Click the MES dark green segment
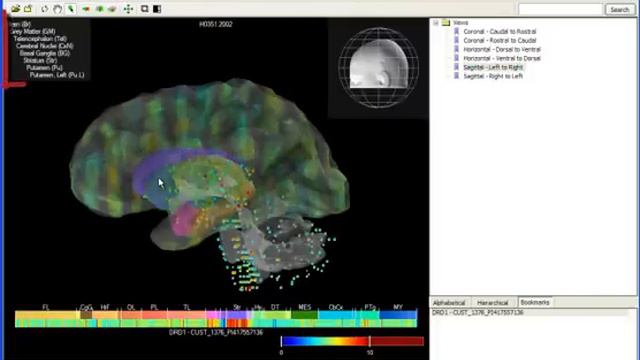Viewport: 640px width, 360px height. pyautogui.click(x=304, y=315)
